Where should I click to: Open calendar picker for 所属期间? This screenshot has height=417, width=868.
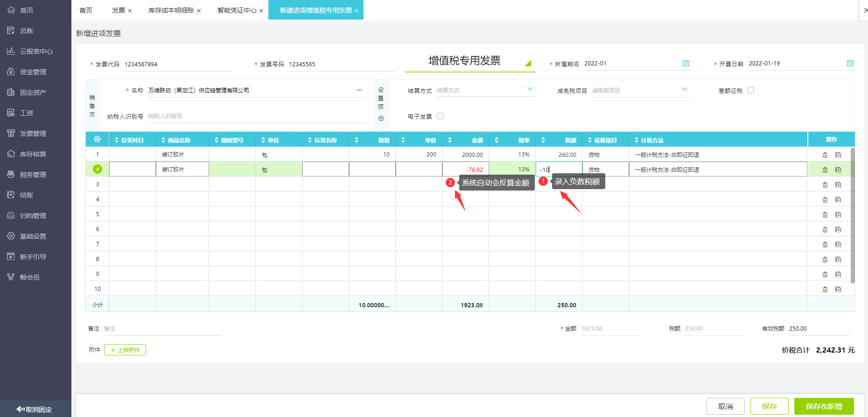click(686, 63)
